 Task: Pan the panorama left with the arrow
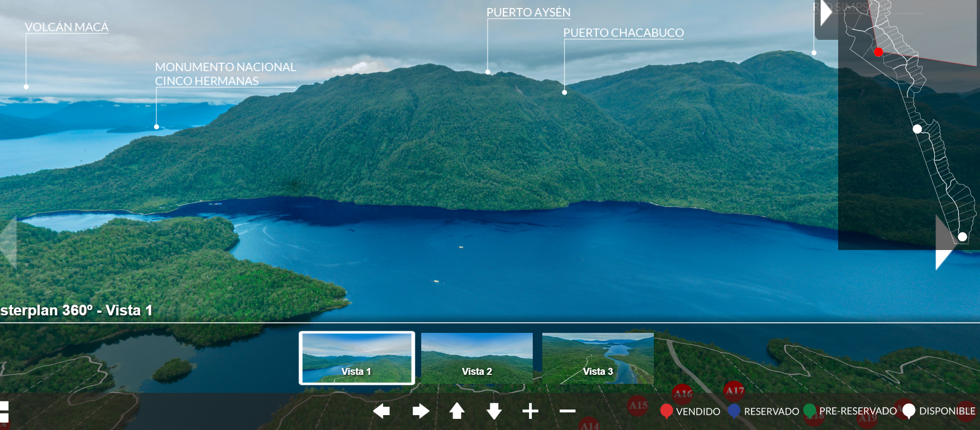tap(381, 411)
